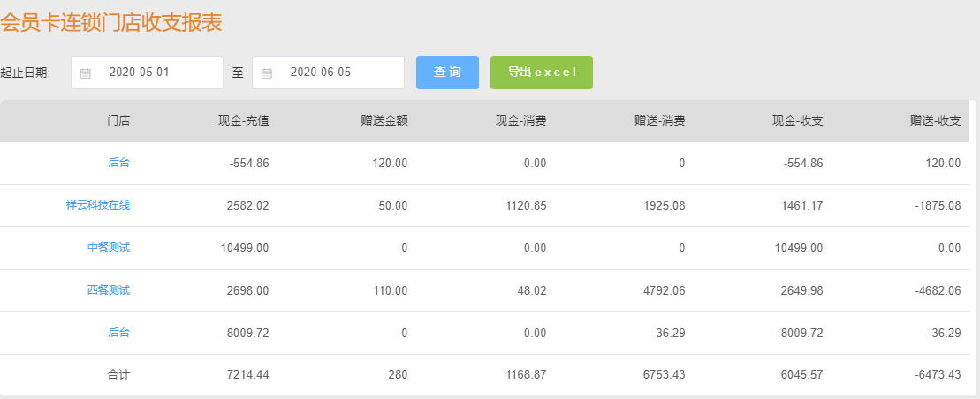Select gift balance -36.29
This screenshot has height=399, width=980.
pos(946,333)
